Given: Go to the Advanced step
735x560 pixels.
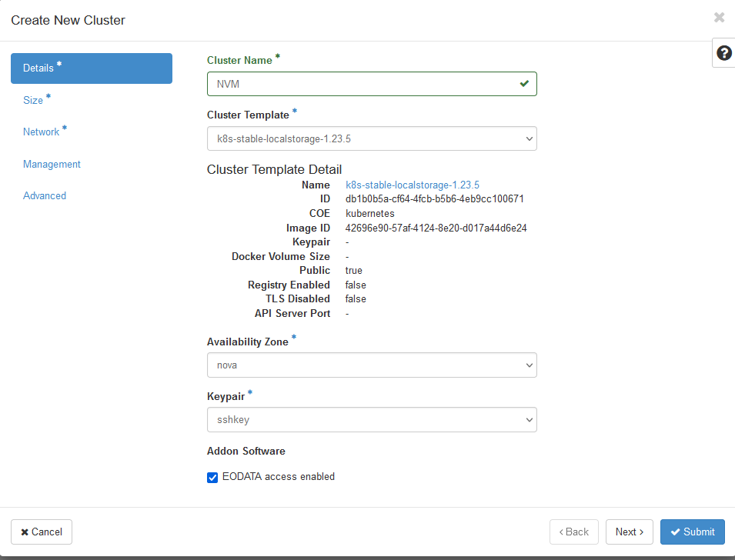Looking at the screenshot, I should click(x=45, y=195).
